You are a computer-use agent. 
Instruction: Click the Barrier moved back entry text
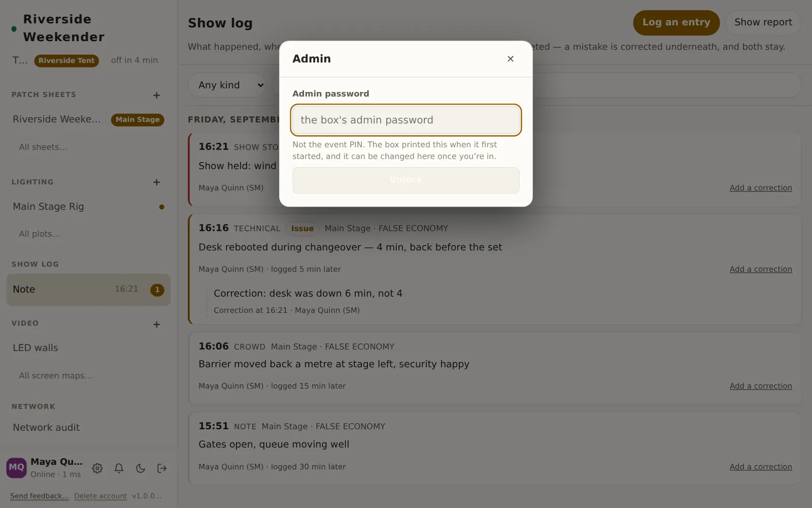[x=334, y=364]
